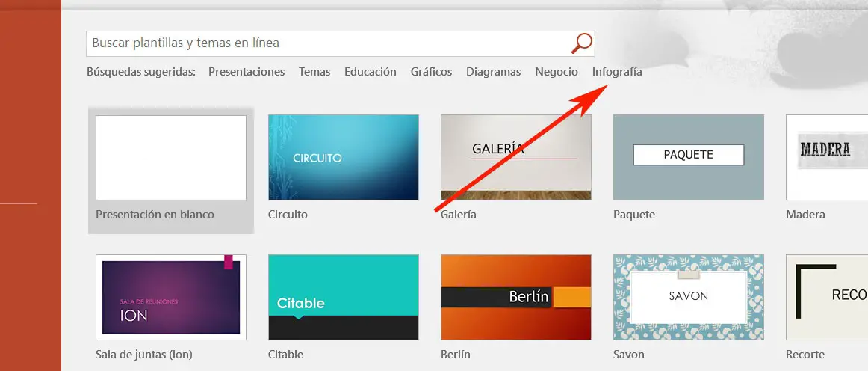
Task: Pick the Galería template thumbnail
Action: coord(516,158)
